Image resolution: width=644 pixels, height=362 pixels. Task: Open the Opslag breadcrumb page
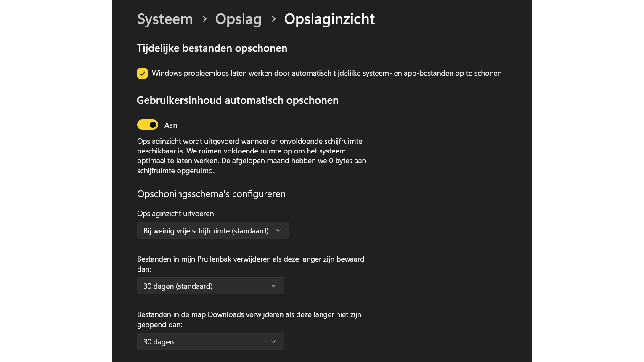pyautogui.click(x=238, y=19)
